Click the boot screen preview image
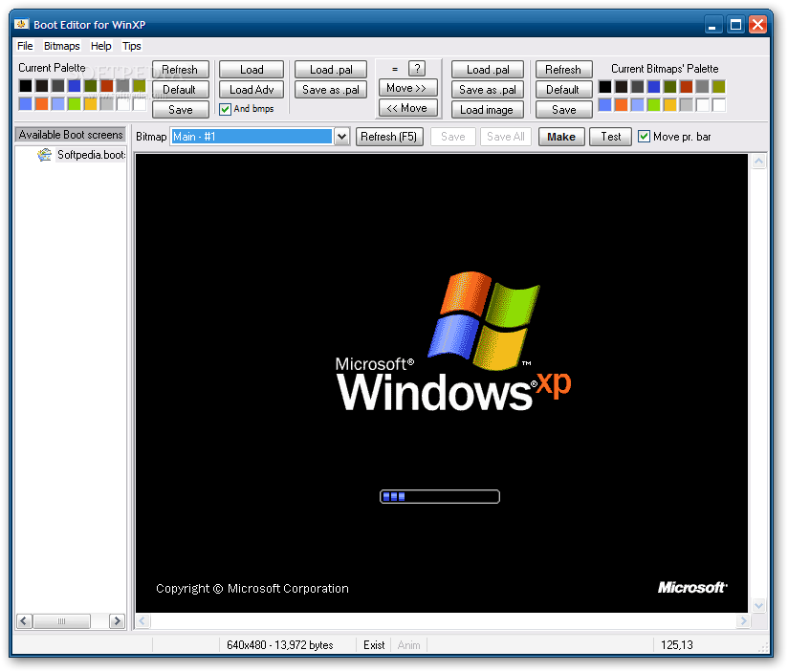Viewport: 788px width, 672px height. click(442, 383)
